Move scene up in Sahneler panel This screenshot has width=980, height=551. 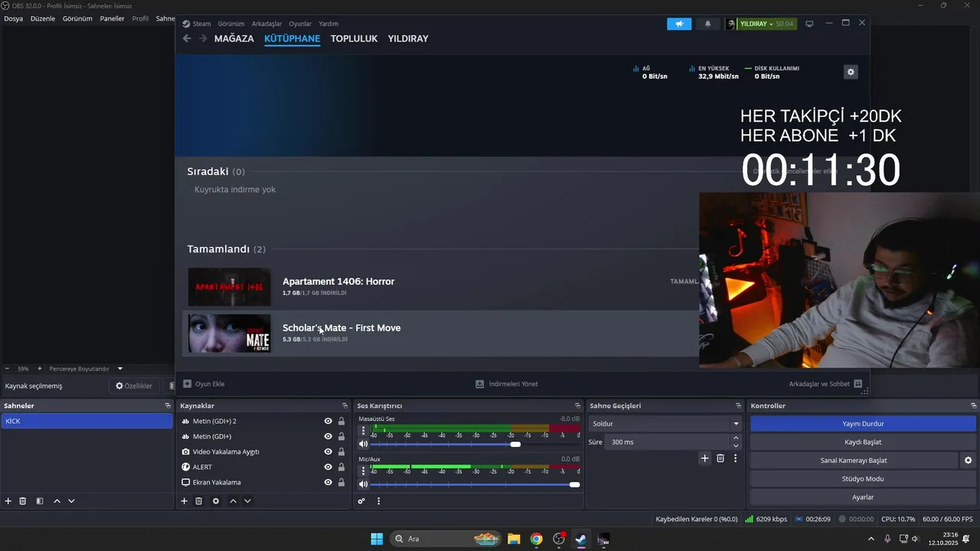(57, 501)
